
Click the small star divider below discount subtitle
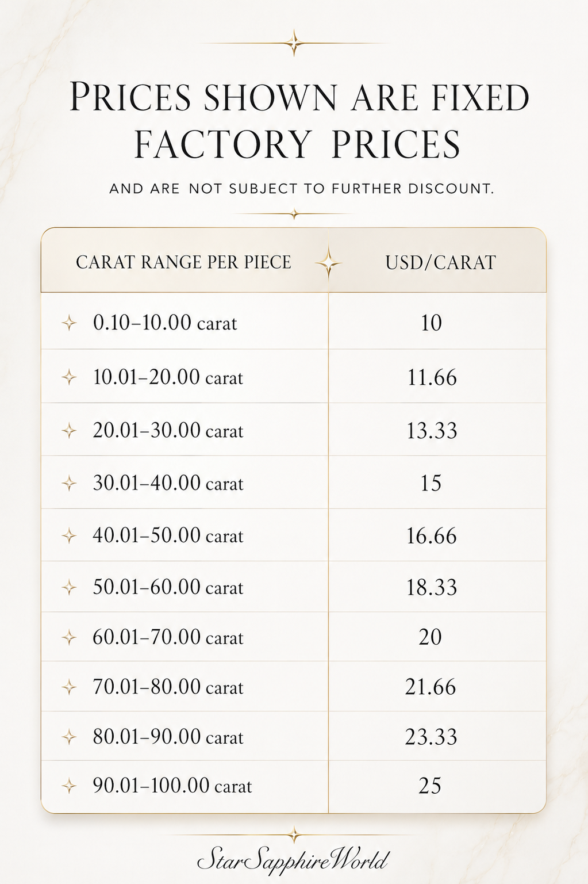[x=294, y=215]
